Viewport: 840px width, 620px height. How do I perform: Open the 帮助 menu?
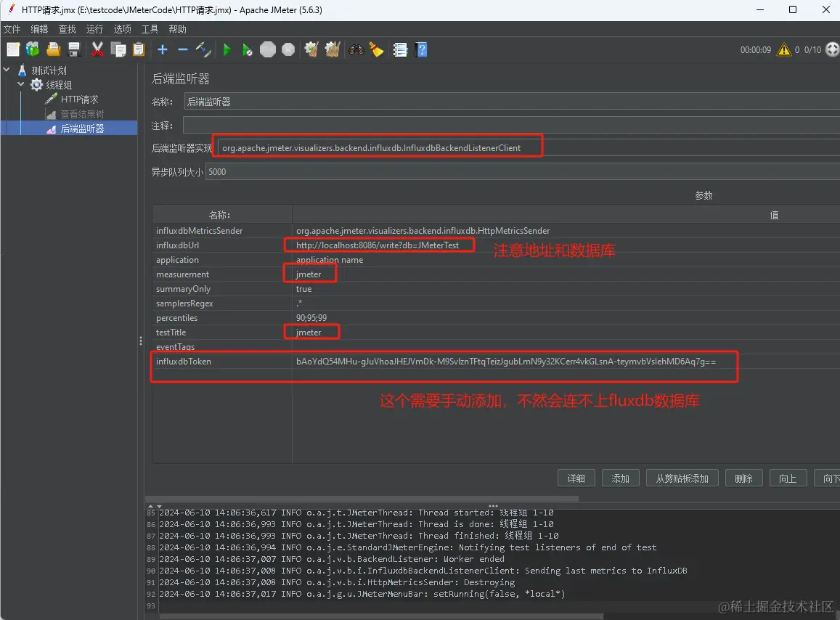point(177,29)
